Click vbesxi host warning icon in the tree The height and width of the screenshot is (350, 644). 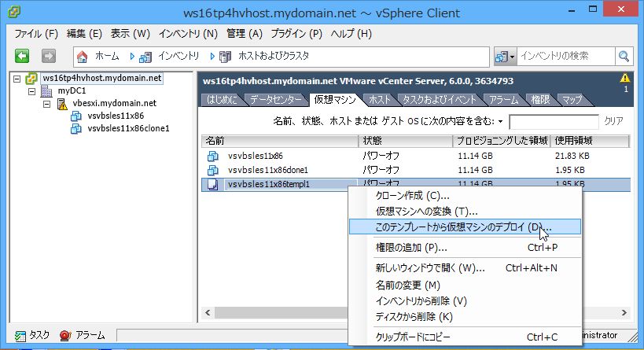(62, 104)
